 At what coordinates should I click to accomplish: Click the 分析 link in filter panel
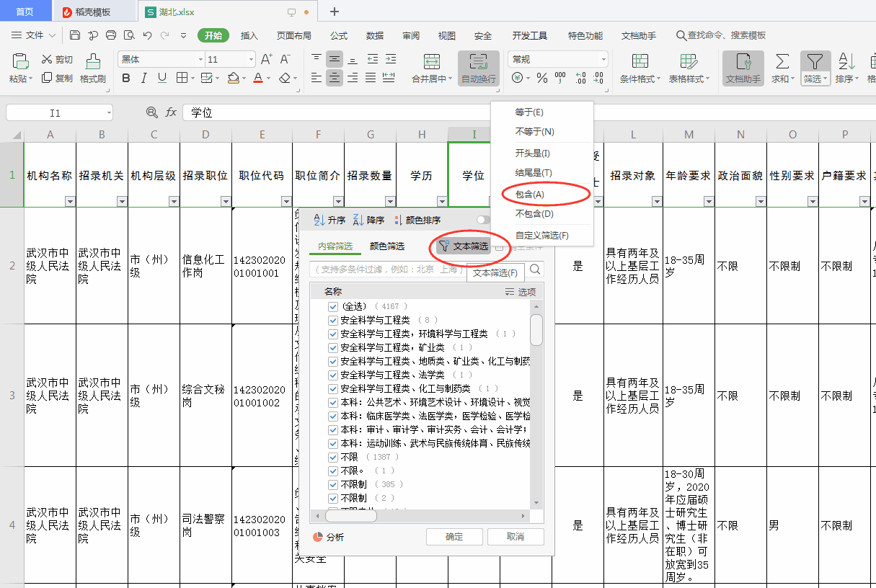(x=329, y=538)
